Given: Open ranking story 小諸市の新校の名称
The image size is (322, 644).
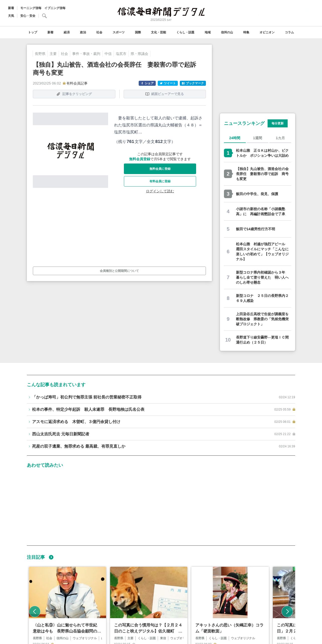Looking at the screenshot, I should point(261,211).
